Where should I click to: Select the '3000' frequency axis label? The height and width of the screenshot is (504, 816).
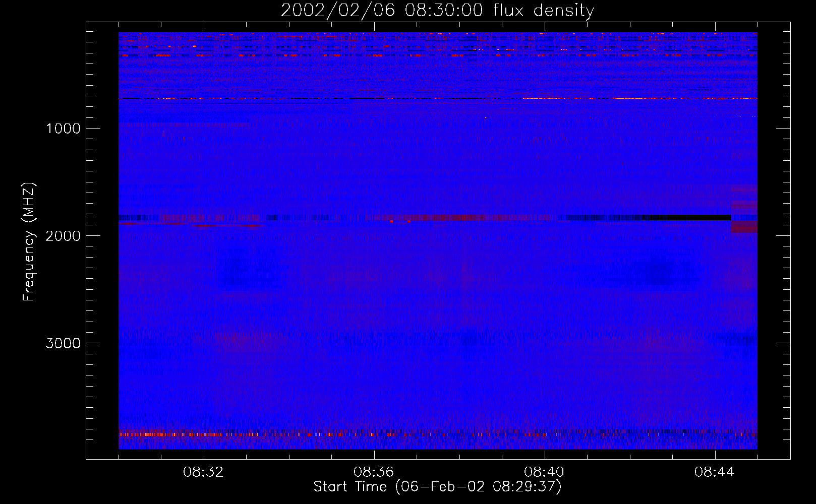(x=63, y=343)
